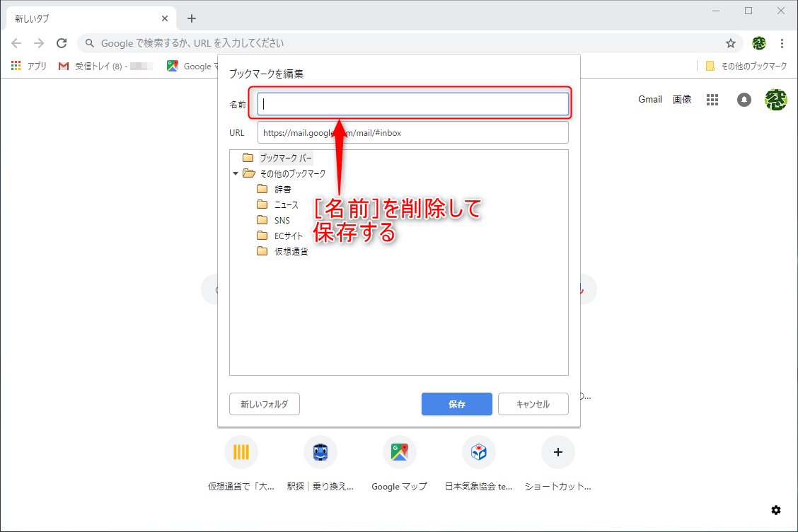
Task: Select the SNS folder in the tree
Action: coord(284,220)
